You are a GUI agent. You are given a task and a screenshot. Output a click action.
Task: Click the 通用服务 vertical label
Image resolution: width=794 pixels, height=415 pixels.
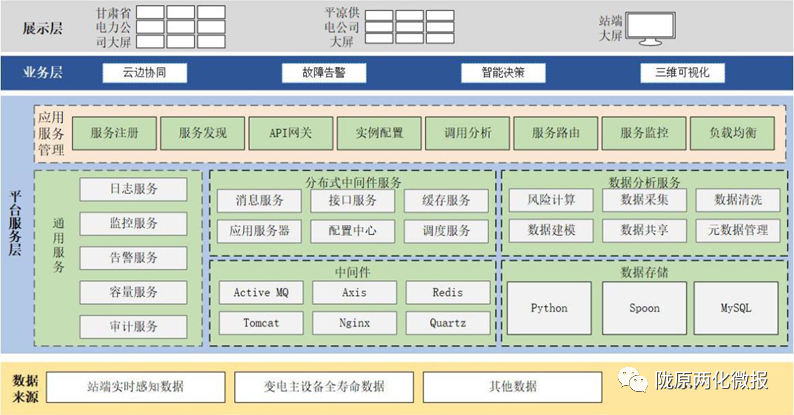click(59, 245)
